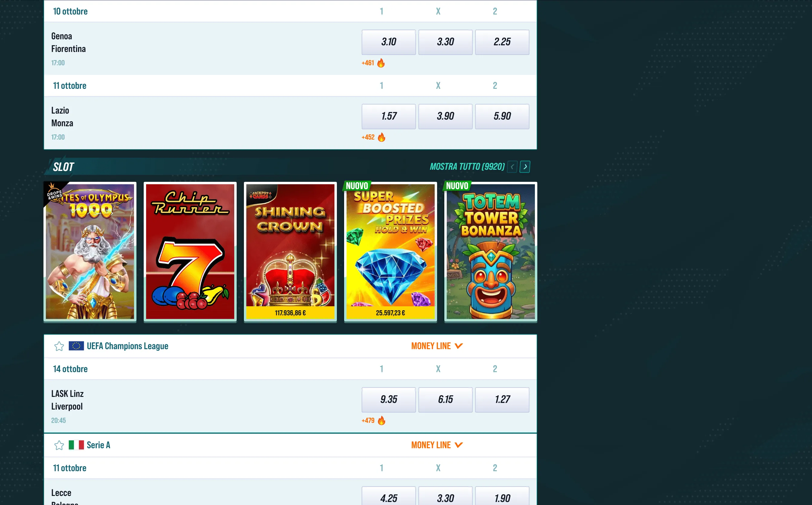The height and width of the screenshot is (505, 812).
Task: Bet Fiorentina win at odds 2.25
Action: (502, 42)
